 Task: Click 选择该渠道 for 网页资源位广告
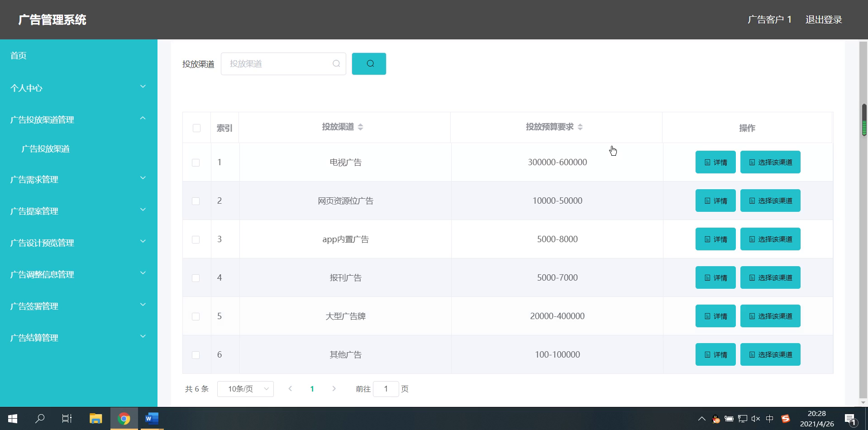click(770, 201)
